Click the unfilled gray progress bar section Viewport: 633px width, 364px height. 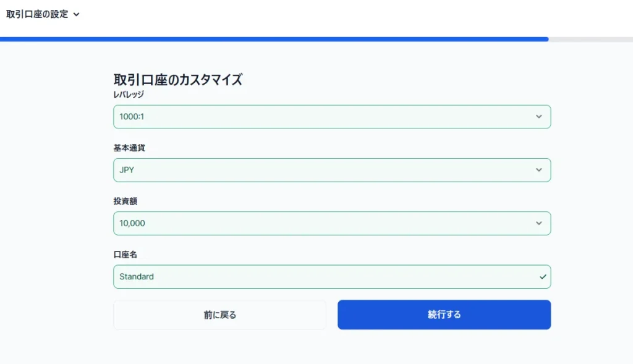(590, 39)
